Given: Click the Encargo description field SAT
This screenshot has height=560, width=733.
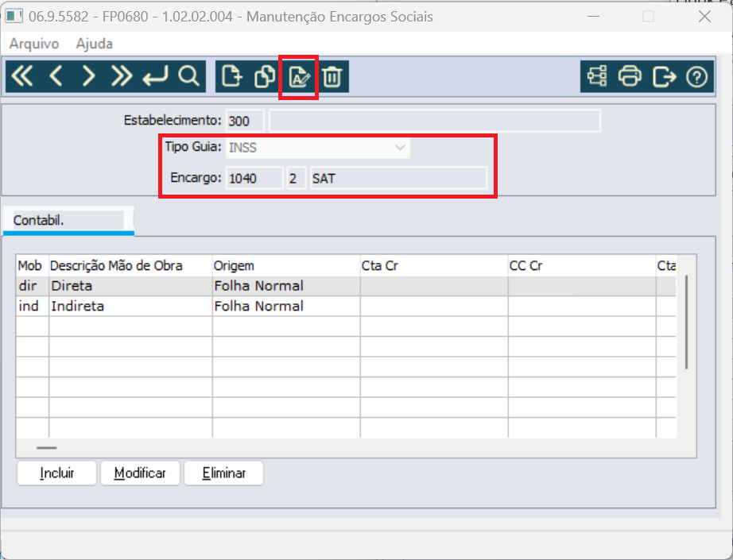Looking at the screenshot, I should point(399,179).
